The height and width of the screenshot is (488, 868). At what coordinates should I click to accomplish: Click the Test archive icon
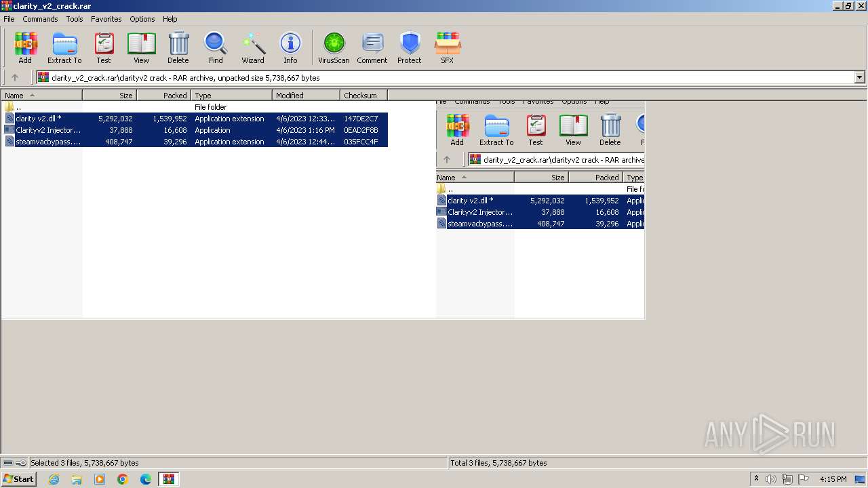coord(104,47)
